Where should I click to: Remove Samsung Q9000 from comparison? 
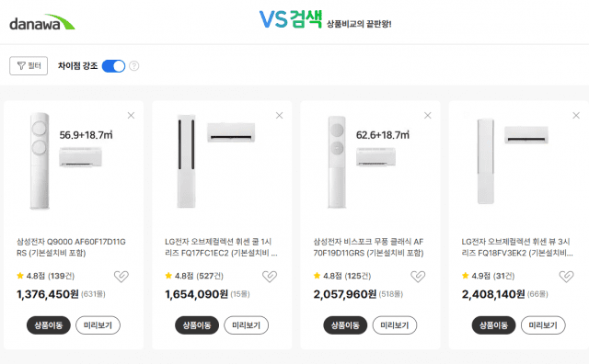point(131,115)
